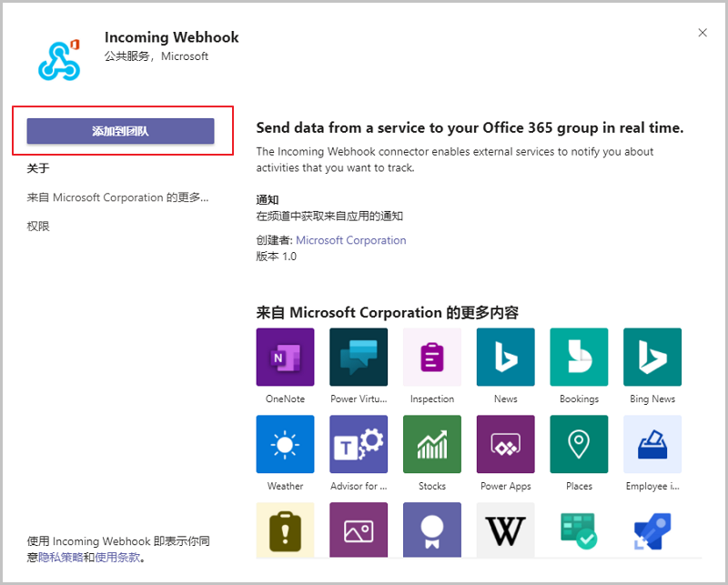
Task: Click the 添加到团队 button
Action: 120,131
